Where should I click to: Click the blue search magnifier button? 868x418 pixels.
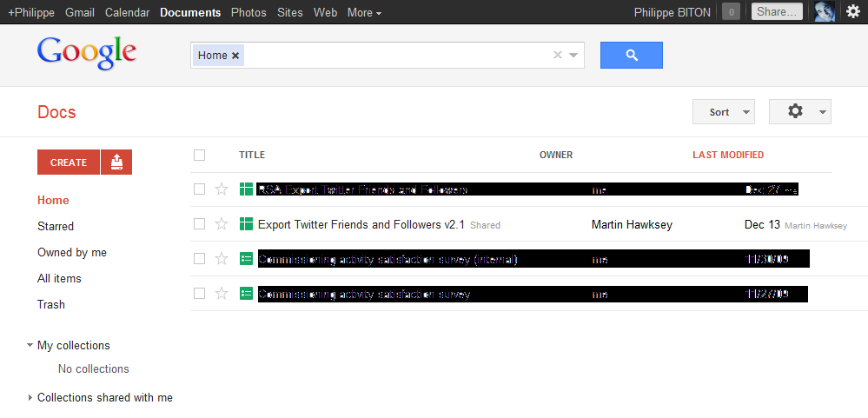(631, 56)
